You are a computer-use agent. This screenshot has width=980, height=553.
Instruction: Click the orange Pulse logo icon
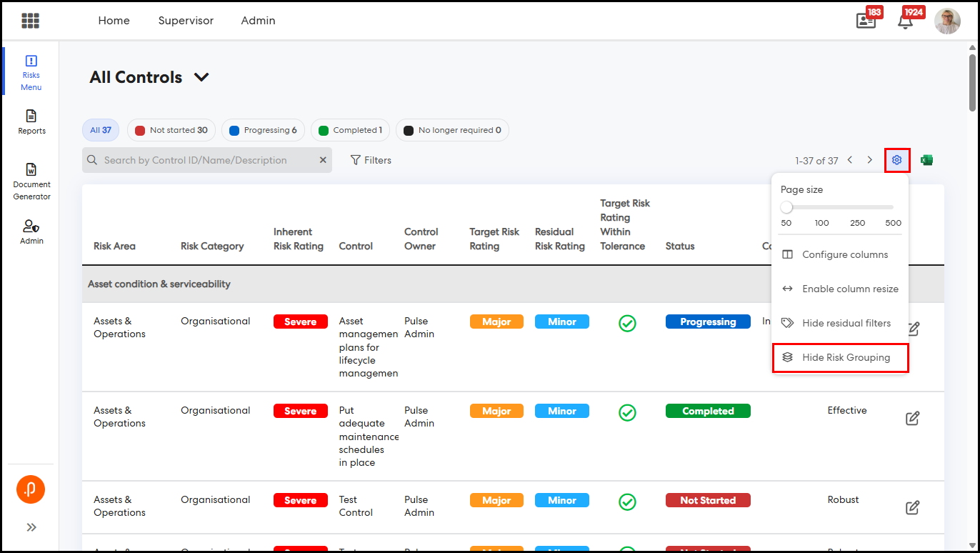[x=31, y=489]
